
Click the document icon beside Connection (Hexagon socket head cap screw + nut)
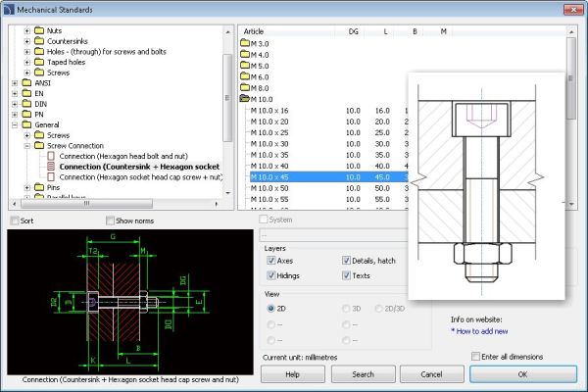click(x=51, y=176)
